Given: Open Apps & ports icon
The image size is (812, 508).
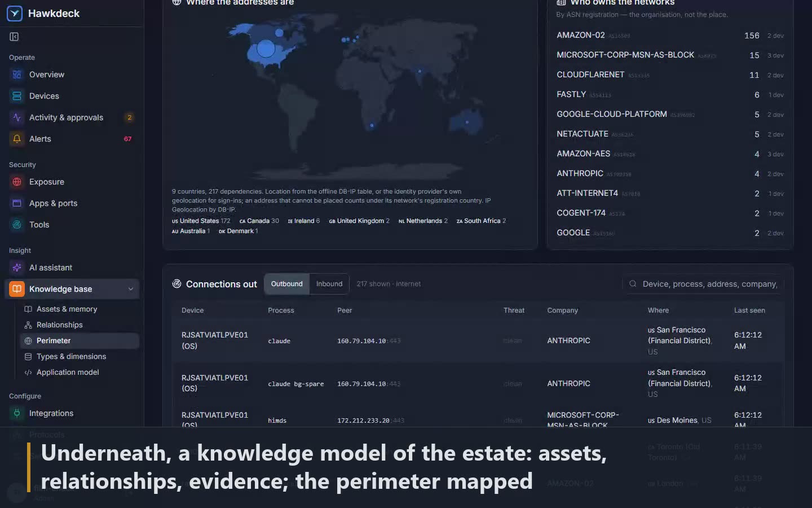Looking at the screenshot, I should coord(17,203).
